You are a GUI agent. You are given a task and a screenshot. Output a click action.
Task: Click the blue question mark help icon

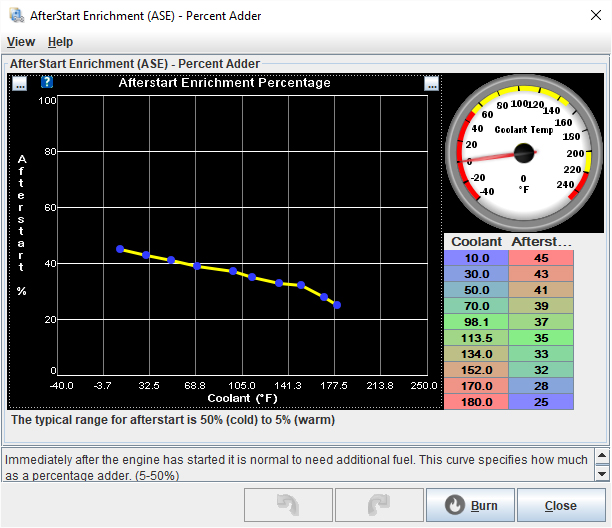tap(46, 83)
